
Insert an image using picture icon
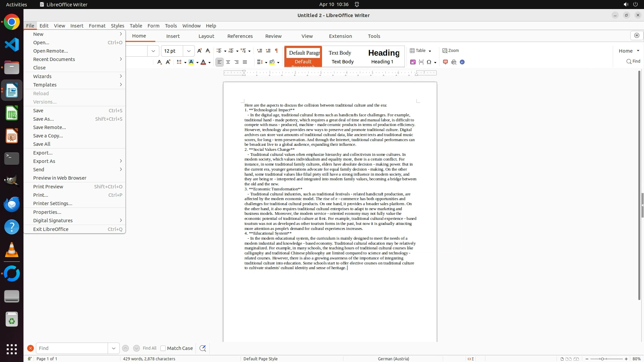coord(413,62)
